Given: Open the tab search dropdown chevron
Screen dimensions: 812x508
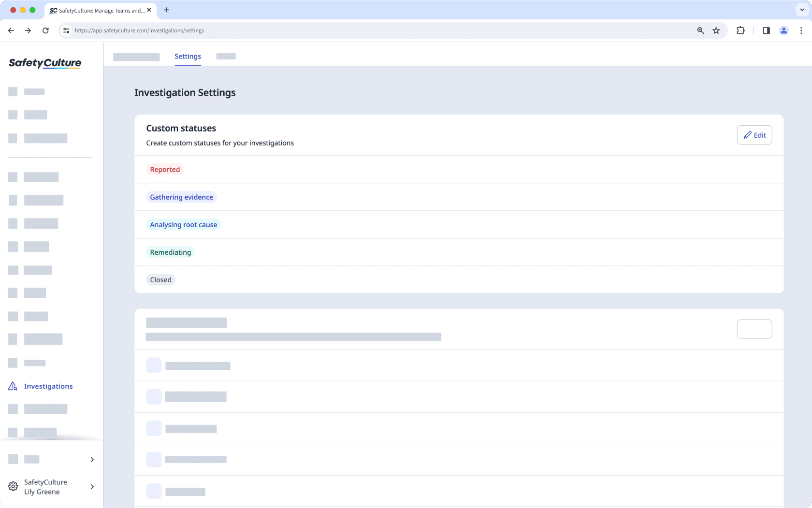Looking at the screenshot, I should 801,10.
